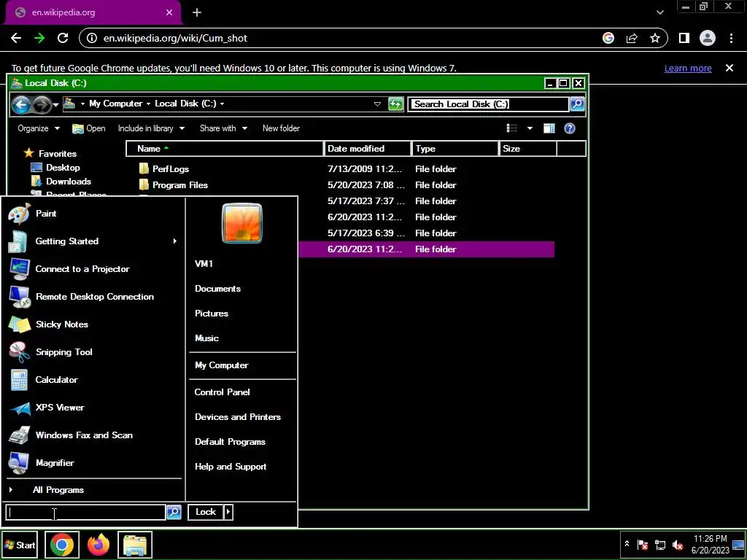Go back in the Chrome browser

tap(16, 38)
